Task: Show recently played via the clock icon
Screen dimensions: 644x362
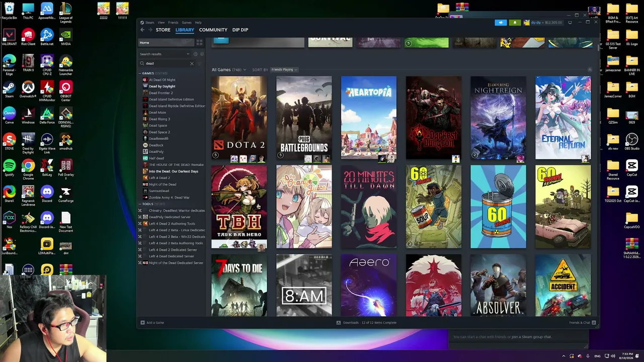Action: (x=195, y=54)
